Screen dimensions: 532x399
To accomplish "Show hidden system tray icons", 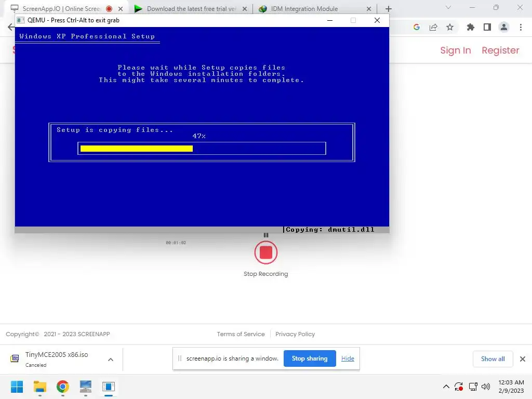I will [x=446, y=387].
